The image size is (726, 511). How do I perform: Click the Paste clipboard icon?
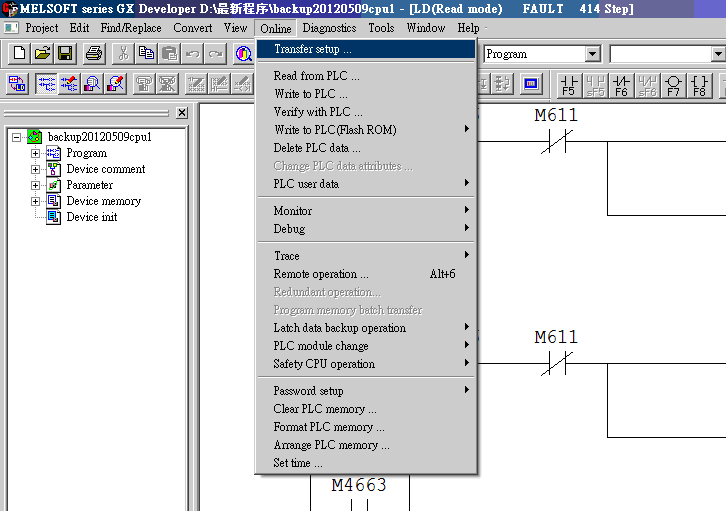[169, 53]
